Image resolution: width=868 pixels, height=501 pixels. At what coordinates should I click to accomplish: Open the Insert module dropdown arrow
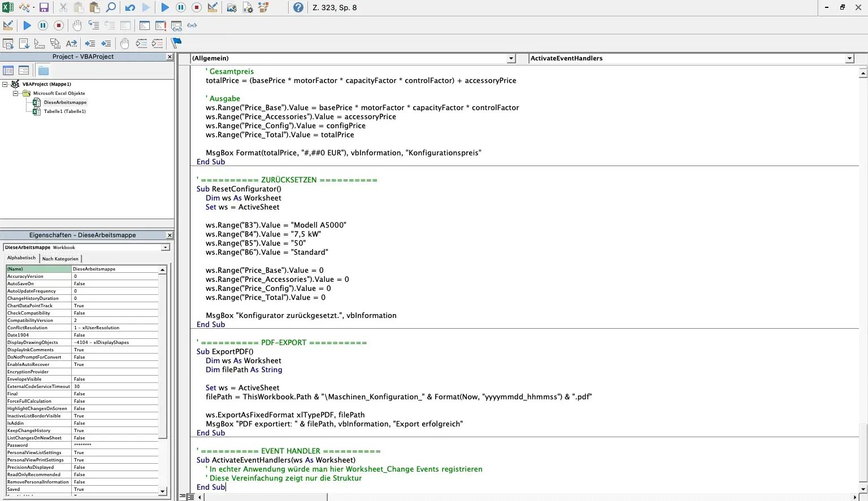[x=33, y=8]
